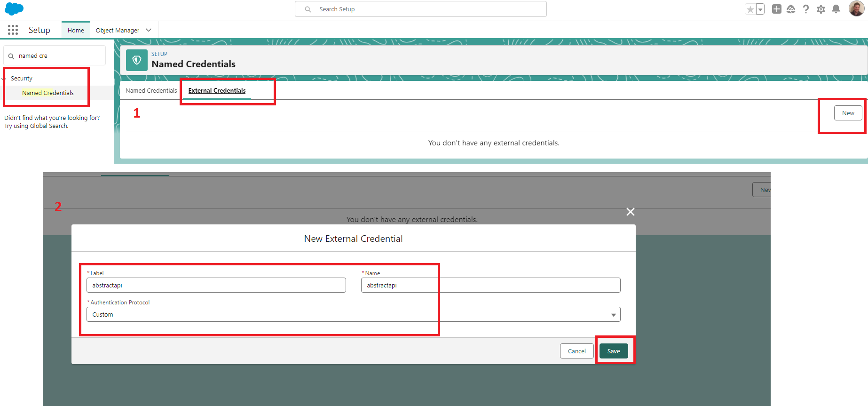Open the user profile avatar
This screenshot has width=868, height=406.
tap(856, 8)
